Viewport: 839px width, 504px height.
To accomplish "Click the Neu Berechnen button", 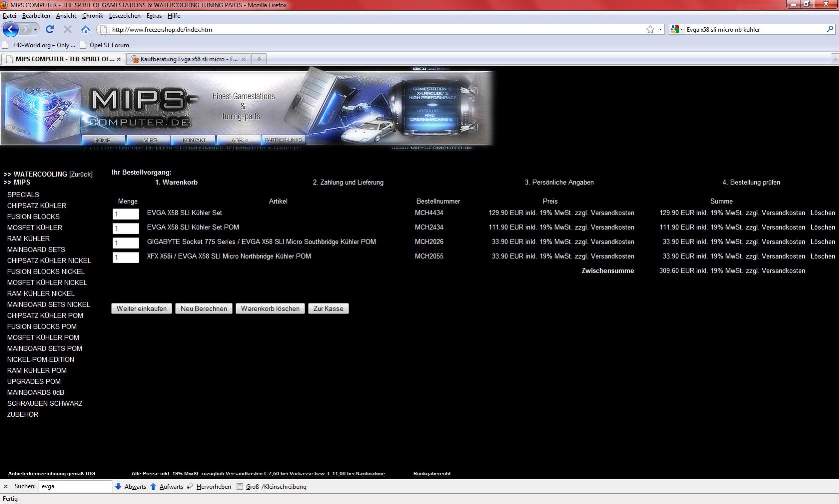I will click(204, 309).
